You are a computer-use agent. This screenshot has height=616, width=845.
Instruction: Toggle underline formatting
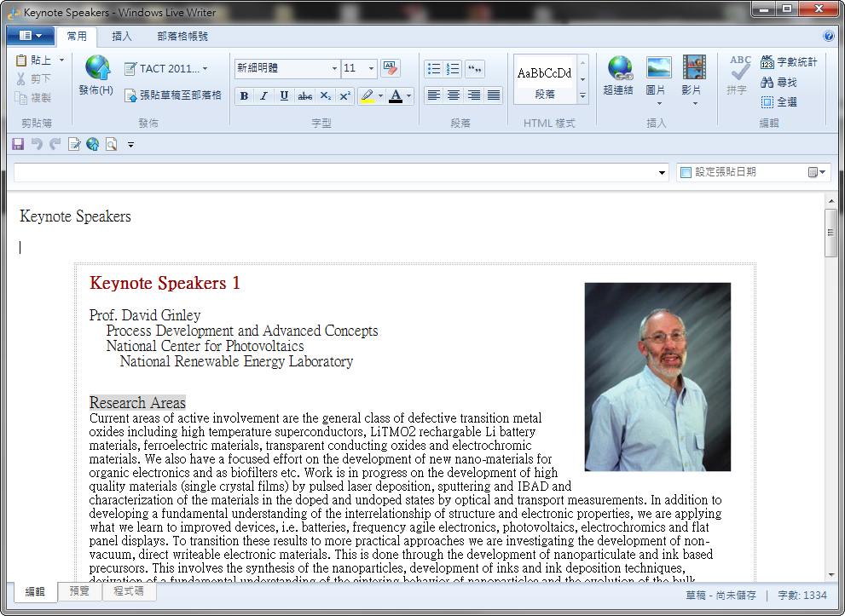coord(284,96)
